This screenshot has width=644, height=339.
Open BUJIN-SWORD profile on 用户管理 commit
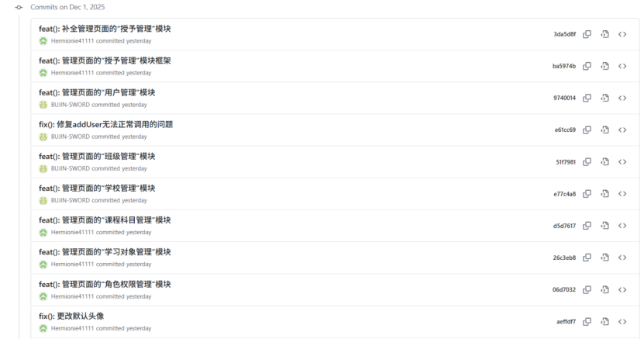tap(71, 105)
